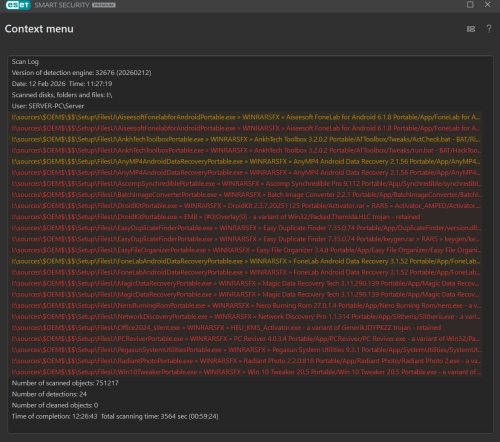Select the NeroBurningRomPortable.exe row
This screenshot has width=500, height=442.
pyautogui.click(x=246, y=305)
